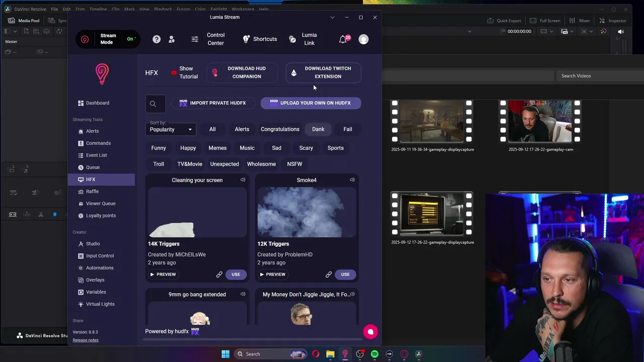Open the Shortcuts tab
The width and height of the screenshot is (644, 362).
[x=260, y=39]
